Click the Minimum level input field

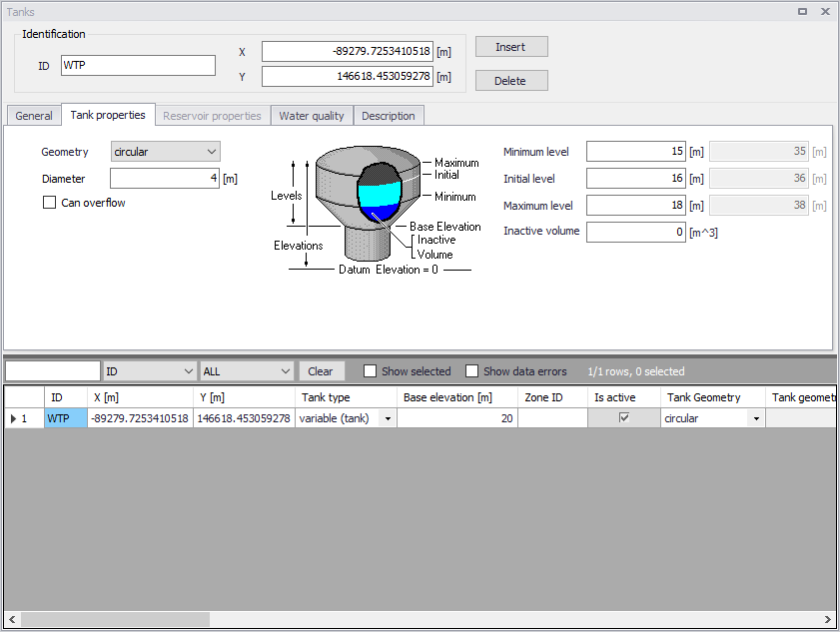(x=636, y=151)
